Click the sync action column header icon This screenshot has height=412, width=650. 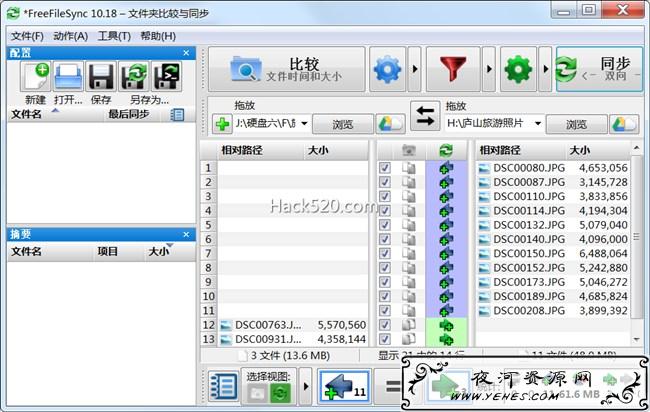point(446,150)
